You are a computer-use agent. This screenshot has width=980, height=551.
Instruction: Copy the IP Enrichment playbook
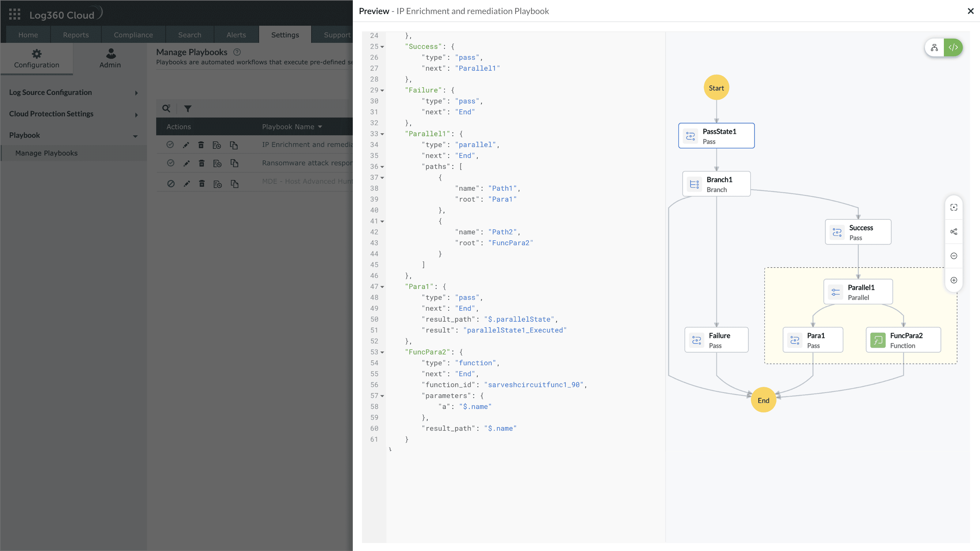[234, 145]
